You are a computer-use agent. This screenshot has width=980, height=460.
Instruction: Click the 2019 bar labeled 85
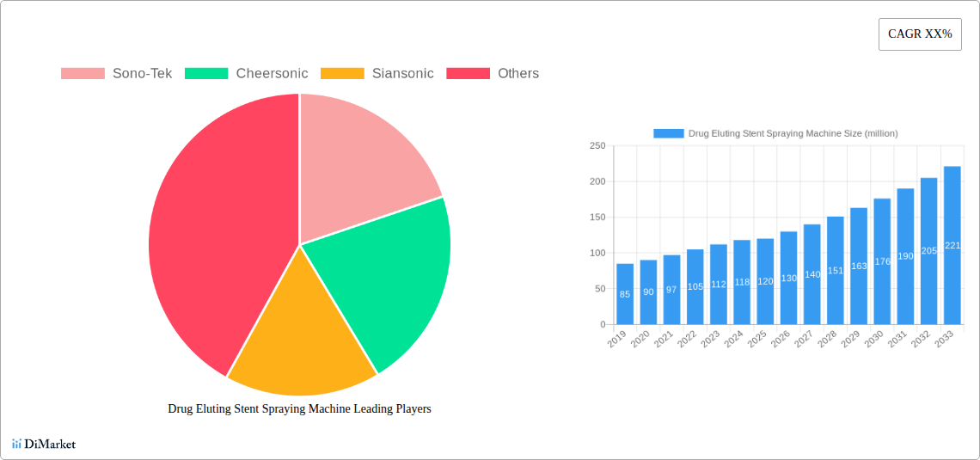click(x=625, y=294)
